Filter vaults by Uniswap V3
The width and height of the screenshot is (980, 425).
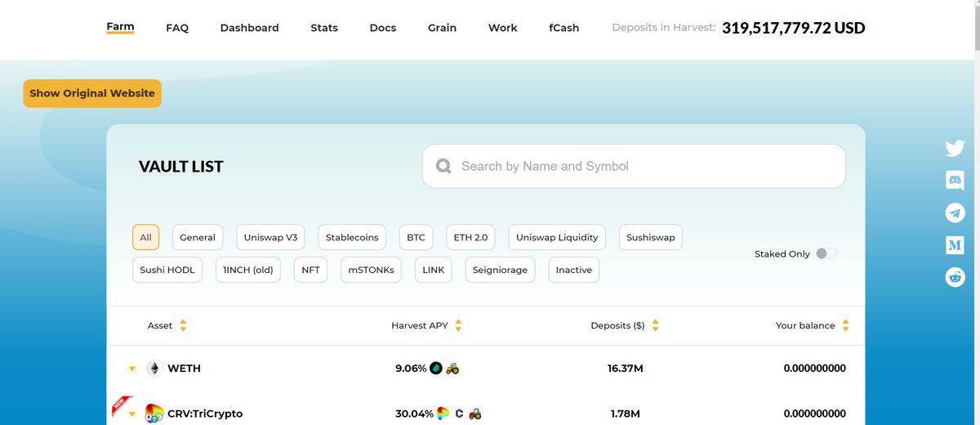(270, 238)
